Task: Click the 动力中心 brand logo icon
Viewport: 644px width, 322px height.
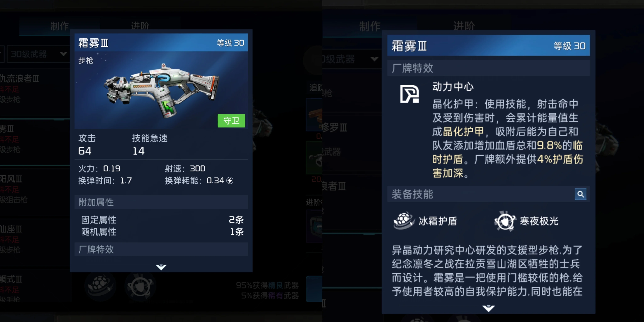Action: [410, 94]
